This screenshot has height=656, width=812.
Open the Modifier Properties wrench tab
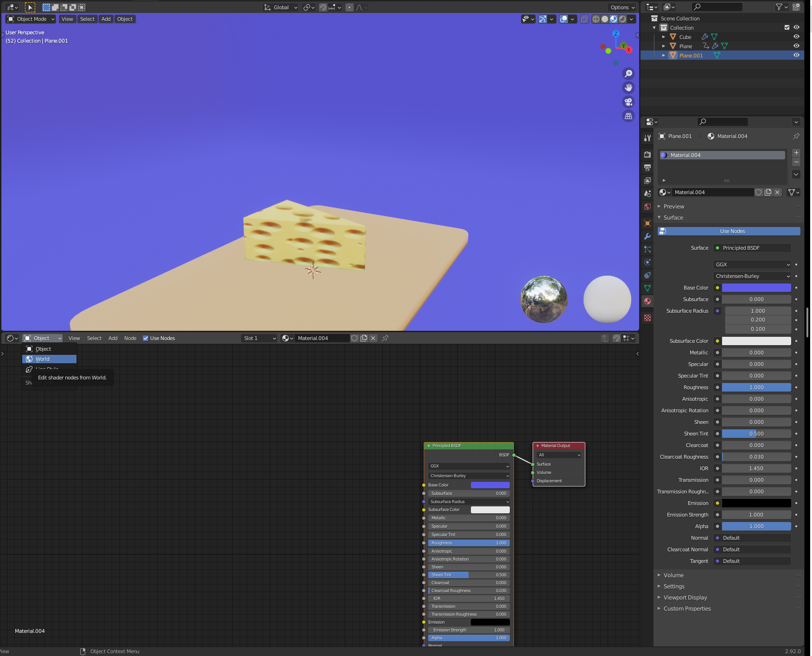pyautogui.click(x=647, y=236)
